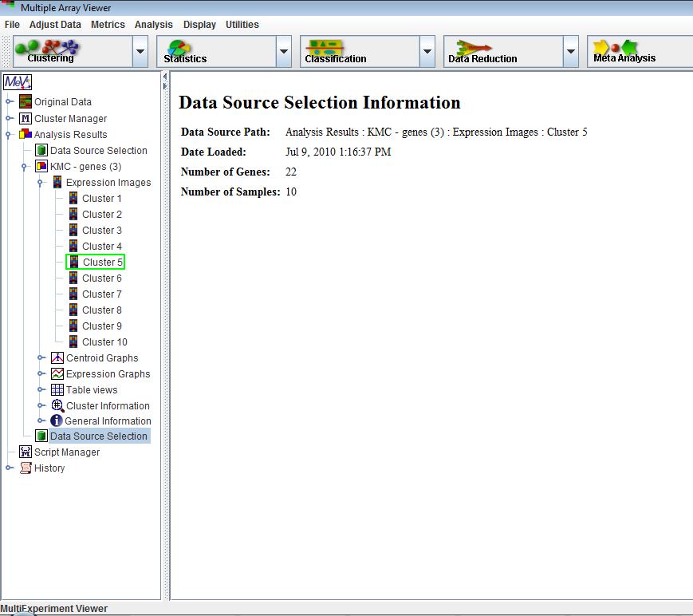693x616 pixels.
Task: Click the Classification toolbar button
Action: 359,52
